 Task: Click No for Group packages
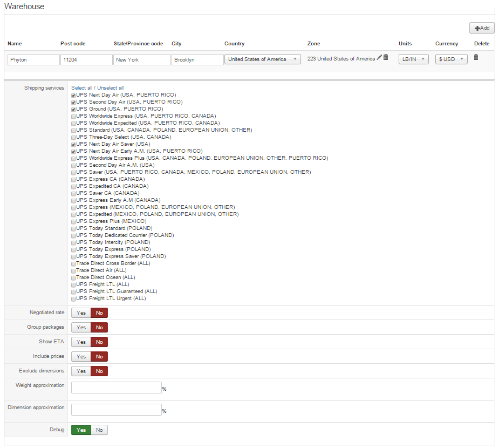tap(99, 328)
